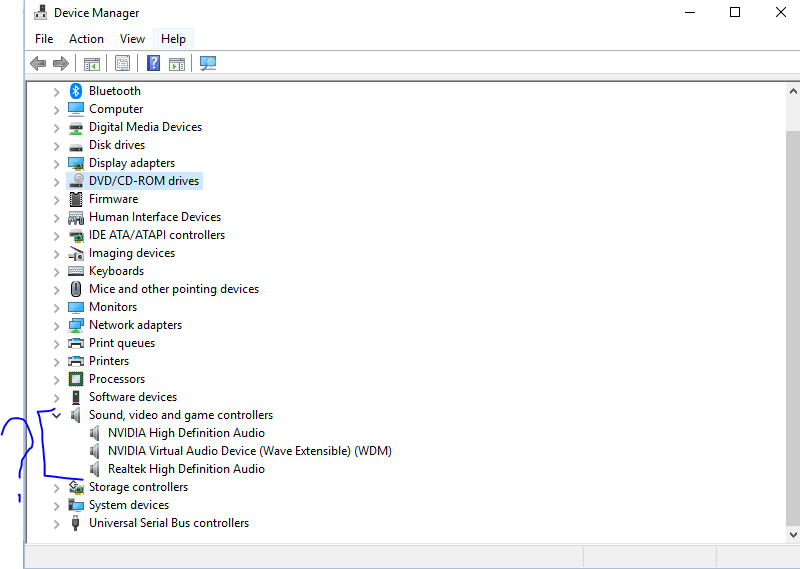
Task: Select NVIDIA High Definition Audio device
Action: (x=186, y=433)
